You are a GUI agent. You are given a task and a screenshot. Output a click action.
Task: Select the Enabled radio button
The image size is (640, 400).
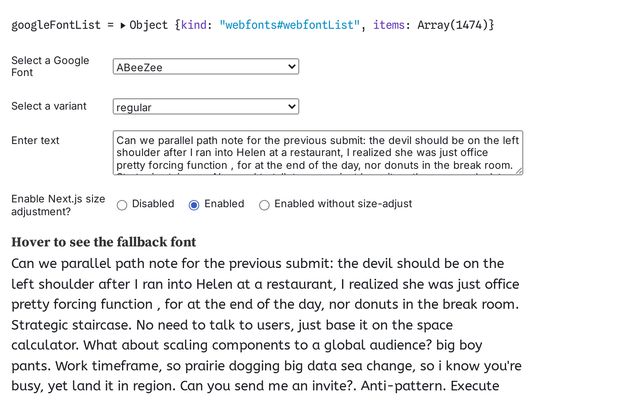click(194, 205)
